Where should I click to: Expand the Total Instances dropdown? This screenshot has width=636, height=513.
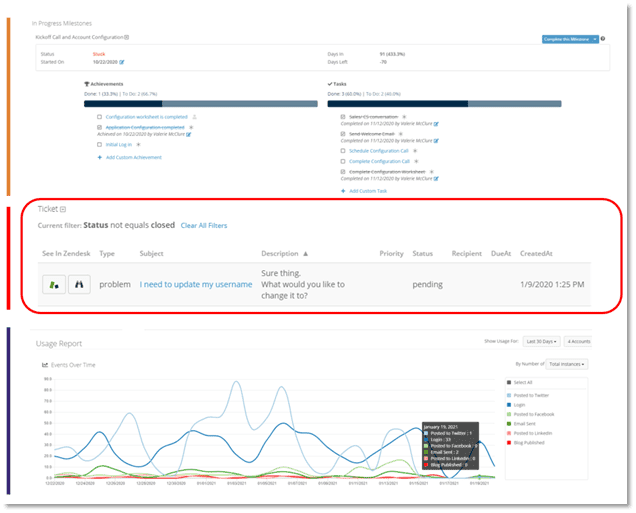pos(566,364)
